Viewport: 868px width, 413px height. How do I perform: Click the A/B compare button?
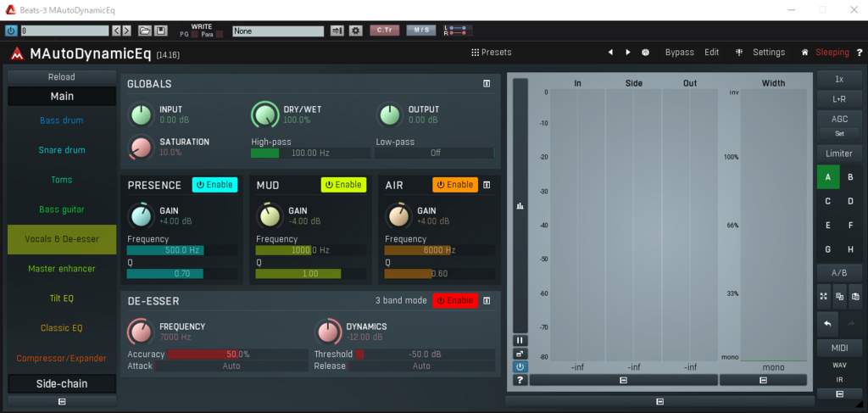coord(839,273)
